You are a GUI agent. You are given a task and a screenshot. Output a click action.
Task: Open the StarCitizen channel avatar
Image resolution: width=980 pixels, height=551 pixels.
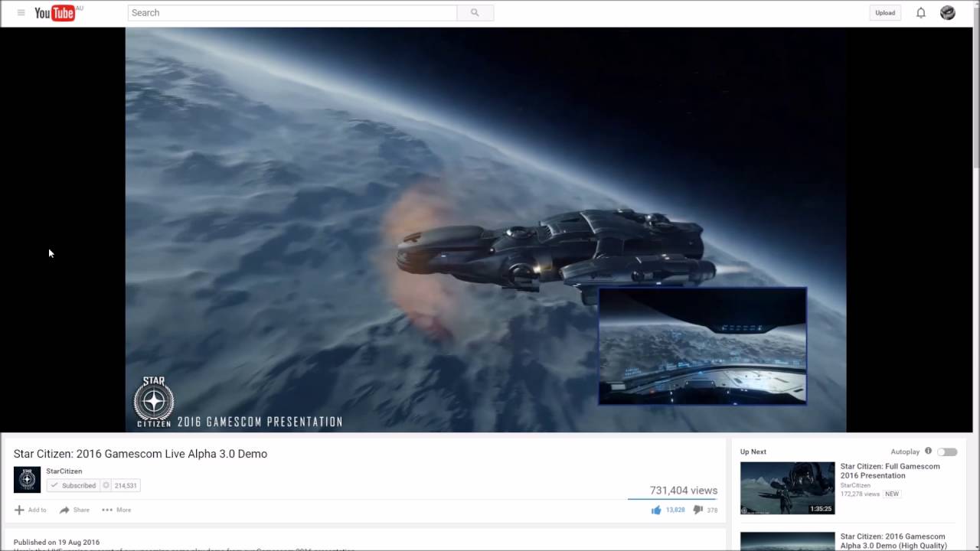27,480
